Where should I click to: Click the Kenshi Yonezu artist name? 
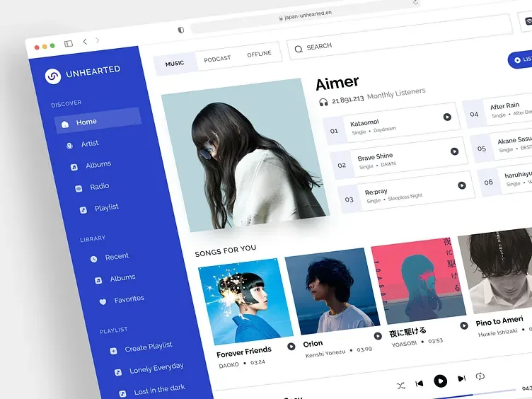tap(325, 354)
